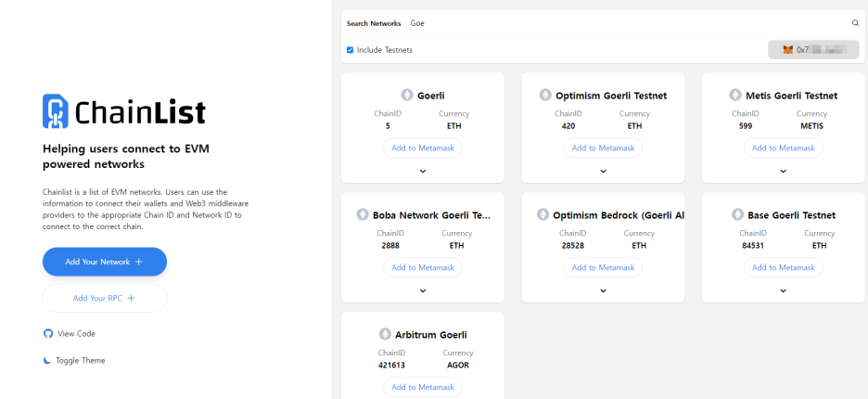Click the Toggle Theme link
Screen dimensions: 868x399
(74, 360)
